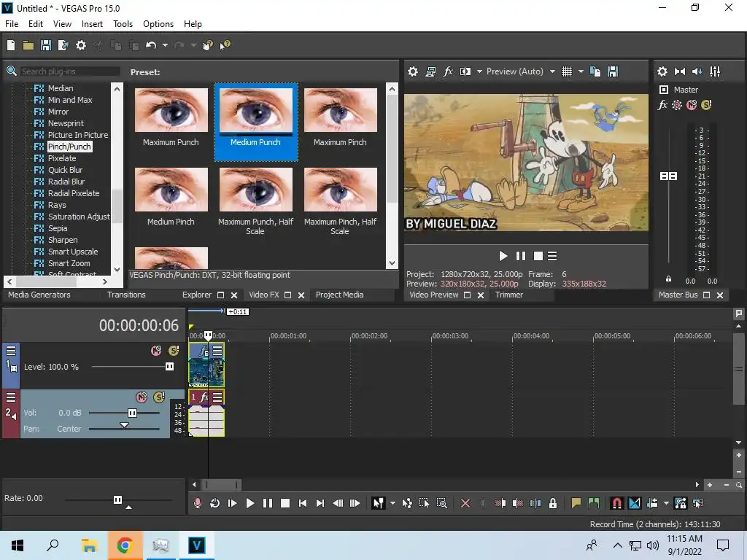Save the project with the disk icon
Screen dimensions: 747x560
pos(46,45)
